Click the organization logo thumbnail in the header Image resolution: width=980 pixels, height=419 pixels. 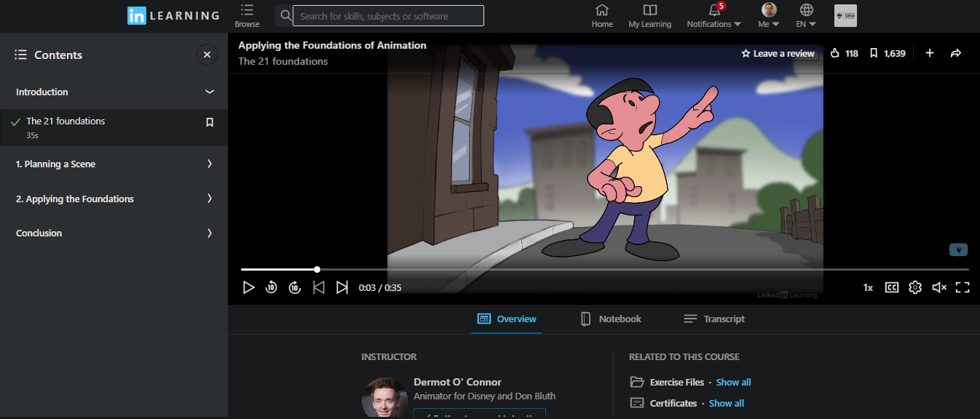845,15
